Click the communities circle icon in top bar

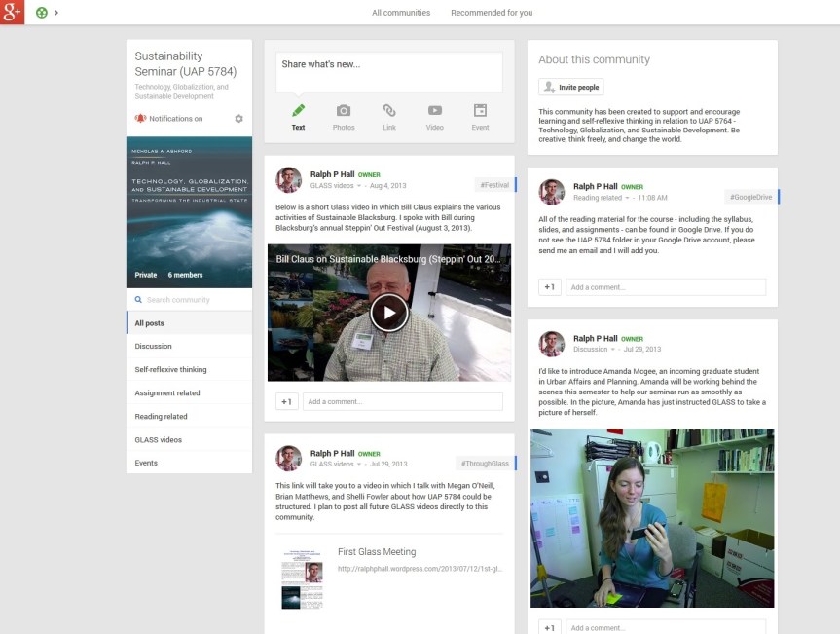point(41,13)
